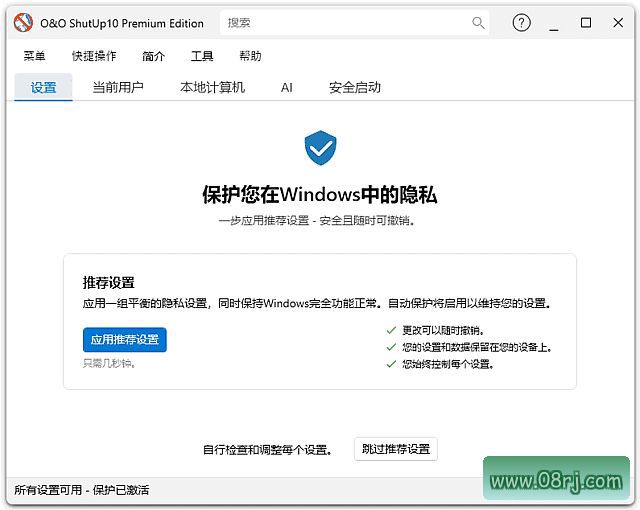Screen dimensions: 640x510
Task: Focus the 搜索 search field
Action: pyautogui.click(x=354, y=23)
